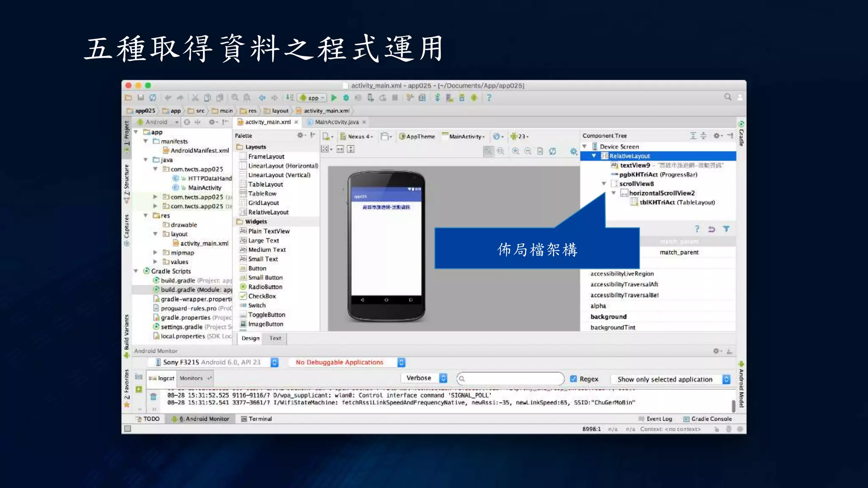This screenshot has width=868, height=488.
Task: Toggle the Regex checkbox
Action: [x=573, y=379]
